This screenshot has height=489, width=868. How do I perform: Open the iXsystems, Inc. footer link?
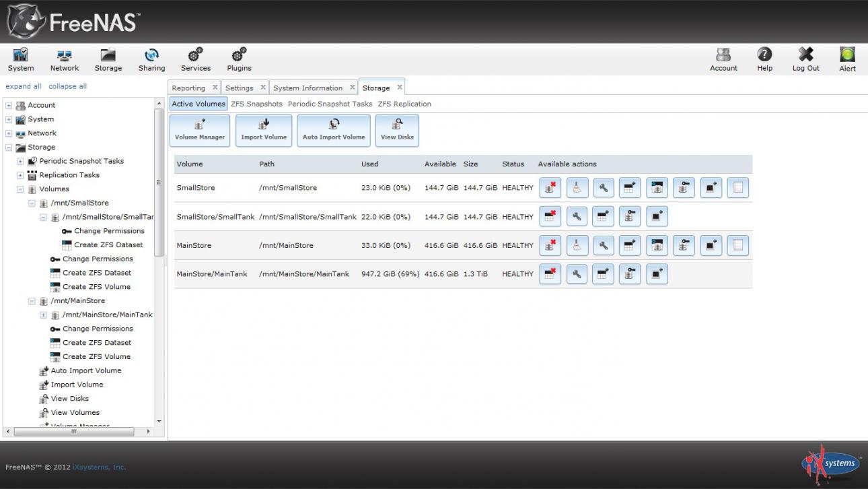tap(100, 467)
